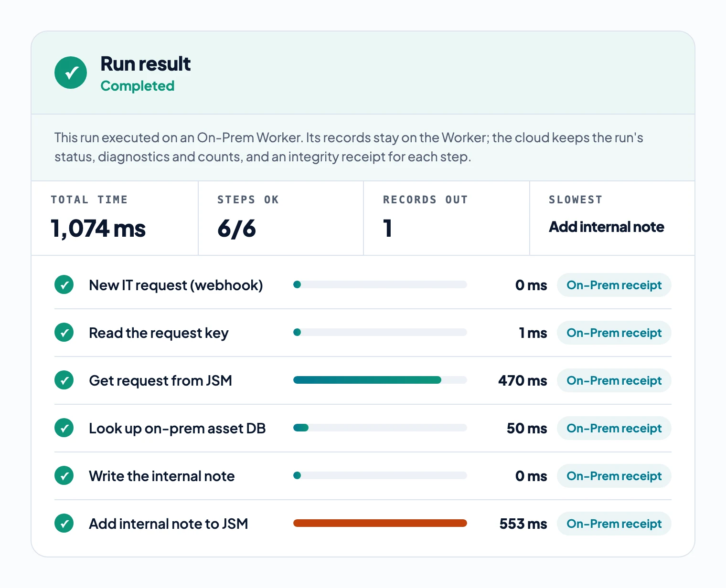Click the "6/6" steps OK value
Viewport: 726px width, 588px height.
tap(236, 228)
